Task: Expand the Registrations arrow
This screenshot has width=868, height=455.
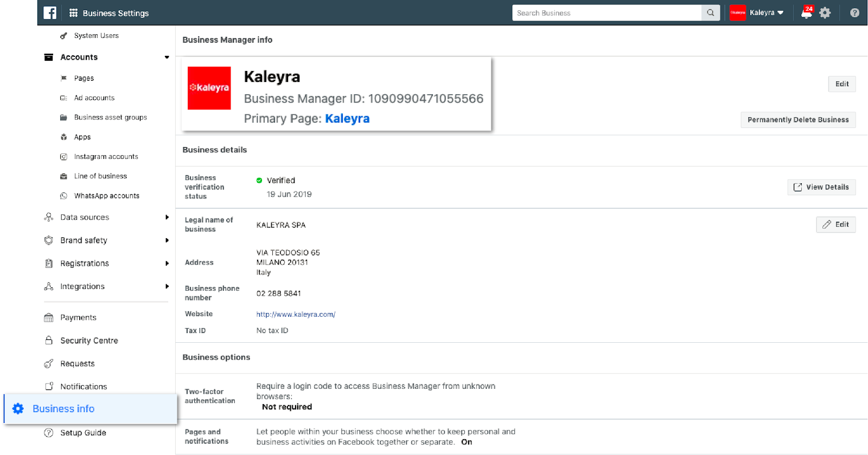Action: pyautogui.click(x=167, y=264)
